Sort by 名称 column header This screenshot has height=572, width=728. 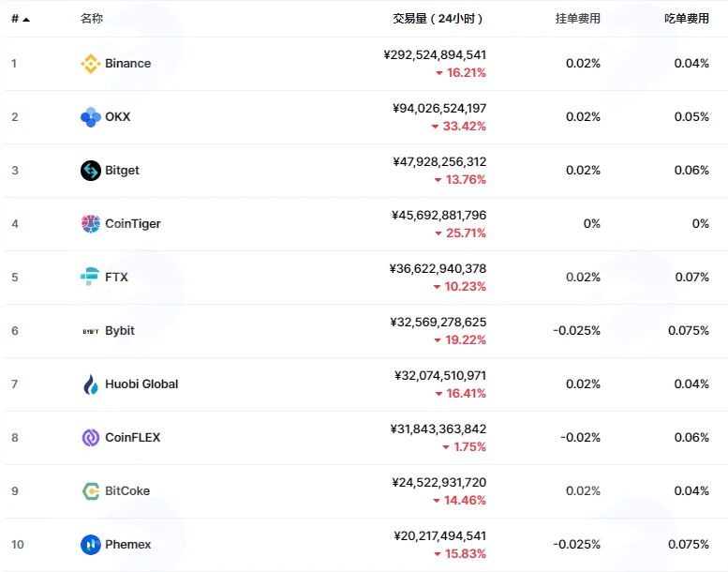click(x=92, y=19)
